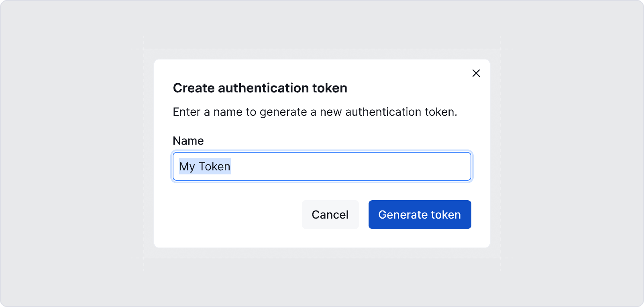Click the Name label above the input
644x307 pixels.
188,141
